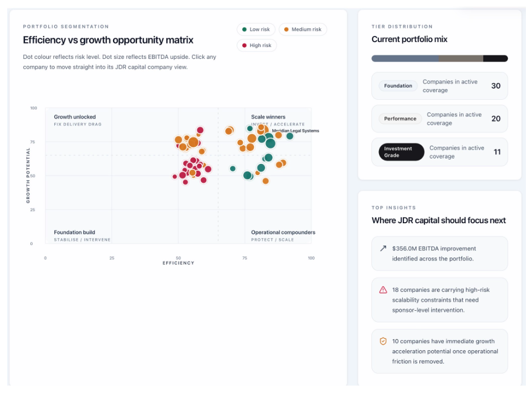
Task: Click the taupe Performance segment of portfolio bar
Action: point(461,58)
